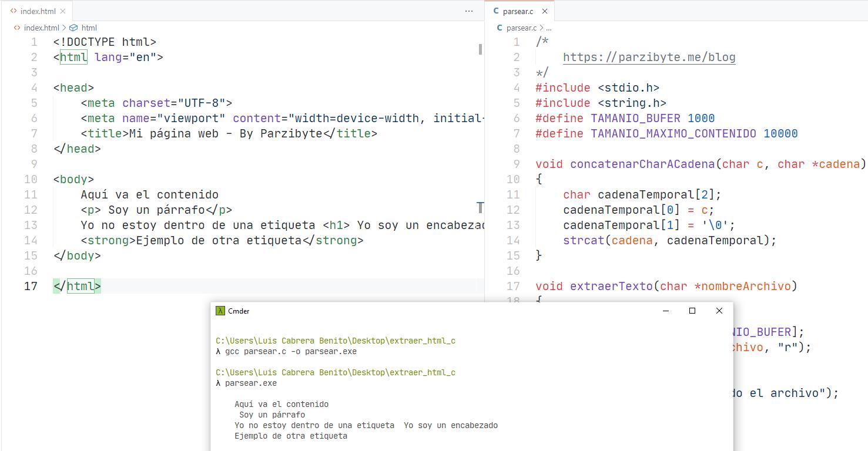Click the html file icon on index.html tab

(x=14, y=11)
